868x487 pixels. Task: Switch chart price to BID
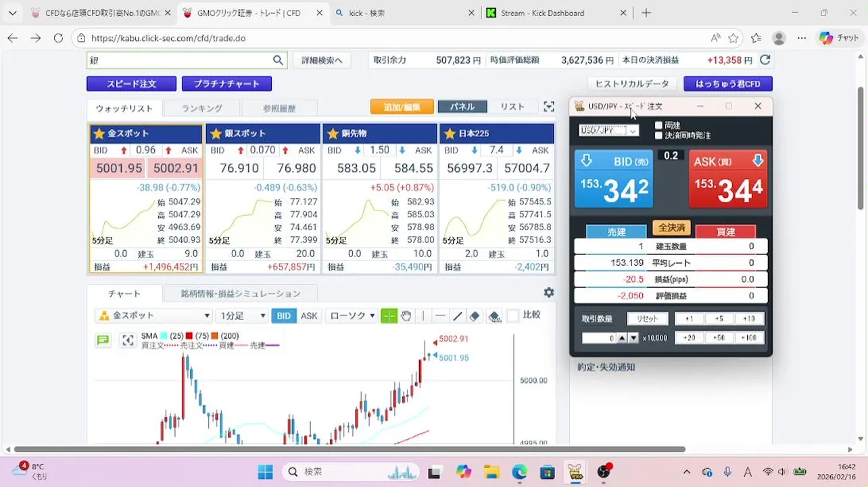point(284,316)
